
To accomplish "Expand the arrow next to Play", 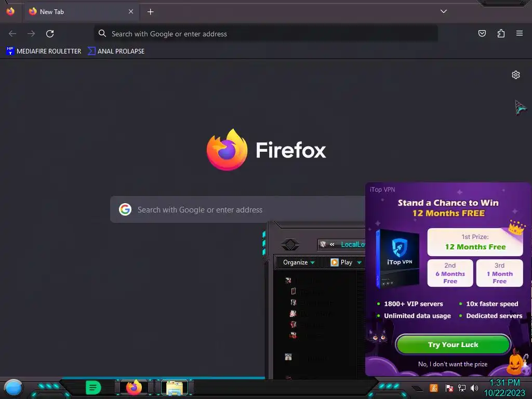I will coord(360,262).
